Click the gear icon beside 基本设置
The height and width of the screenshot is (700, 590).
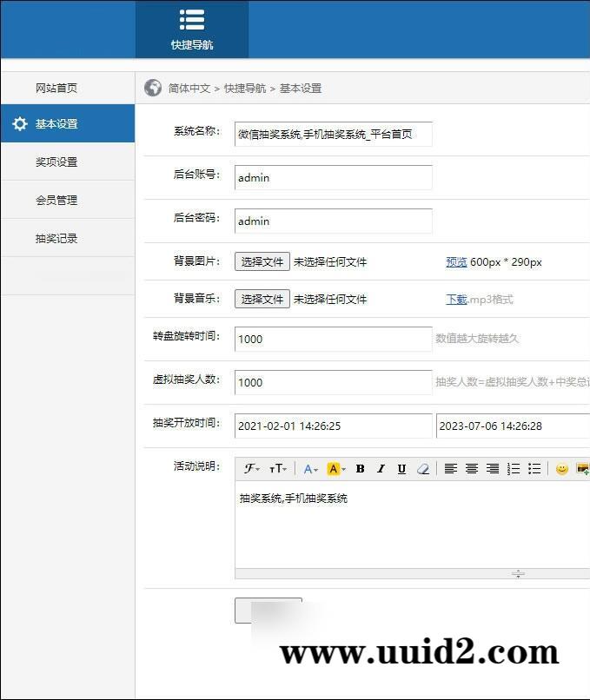20,123
